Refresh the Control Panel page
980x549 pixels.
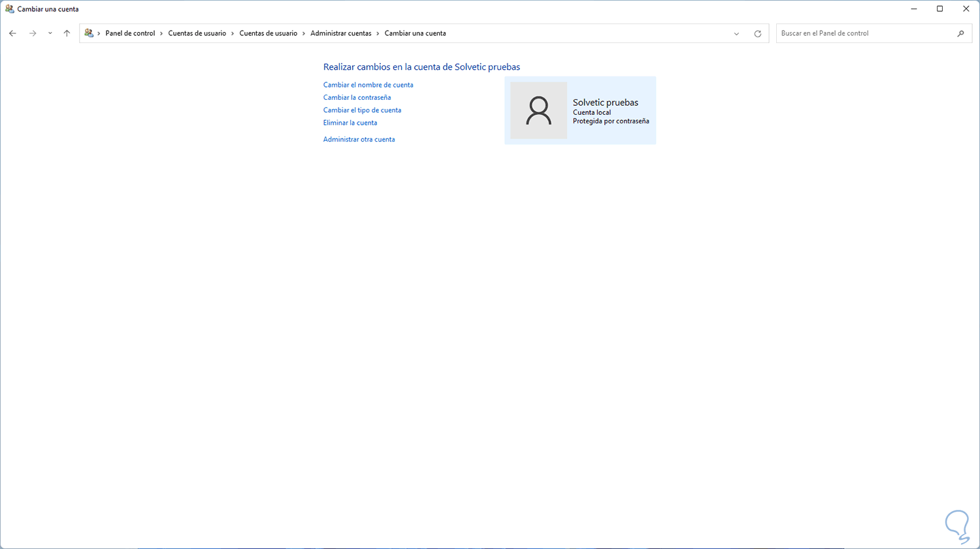click(x=758, y=34)
